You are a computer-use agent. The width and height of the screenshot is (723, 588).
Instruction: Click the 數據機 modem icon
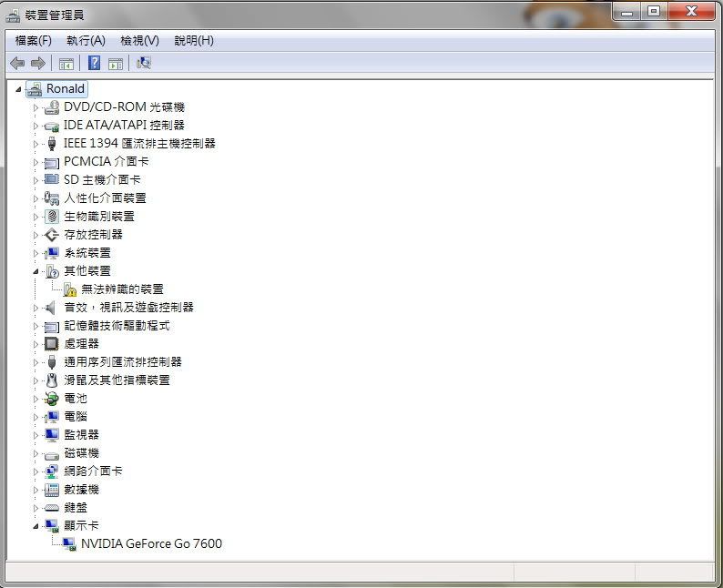(x=52, y=490)
